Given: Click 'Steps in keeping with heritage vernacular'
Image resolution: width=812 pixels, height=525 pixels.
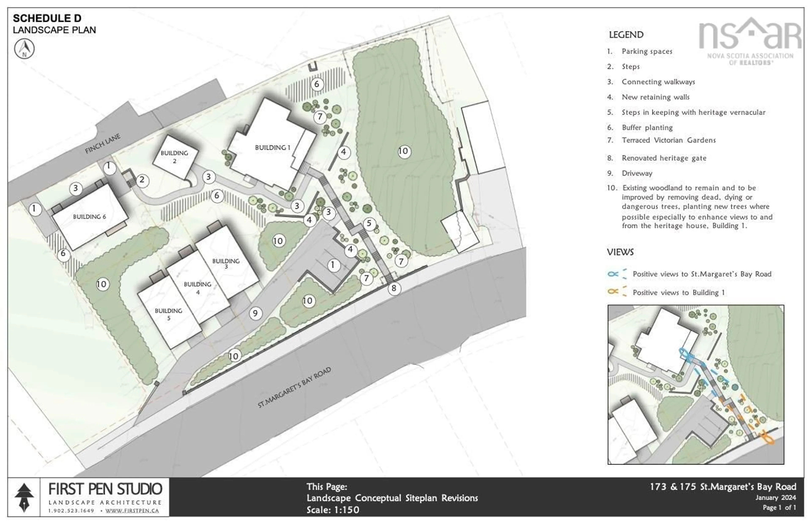Looking at the screenshot, I should (x=694, y=112).
